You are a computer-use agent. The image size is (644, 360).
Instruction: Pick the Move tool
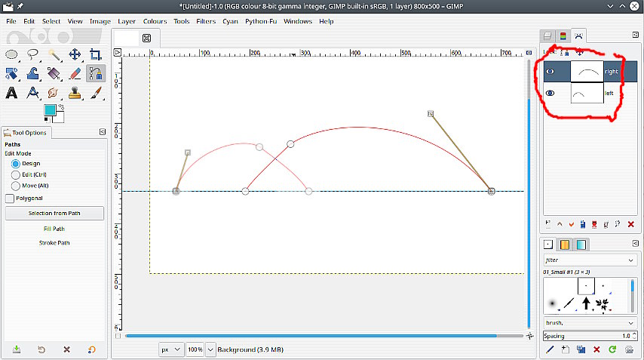pyautogui.click(x=75, y=54)
